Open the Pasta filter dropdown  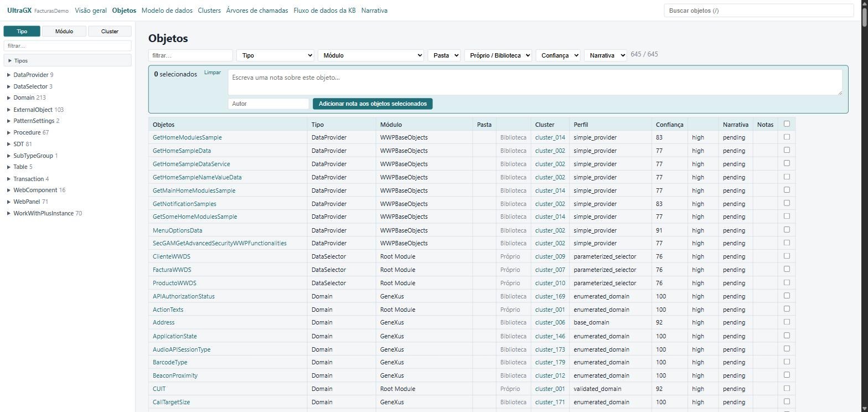click(444, 55)
